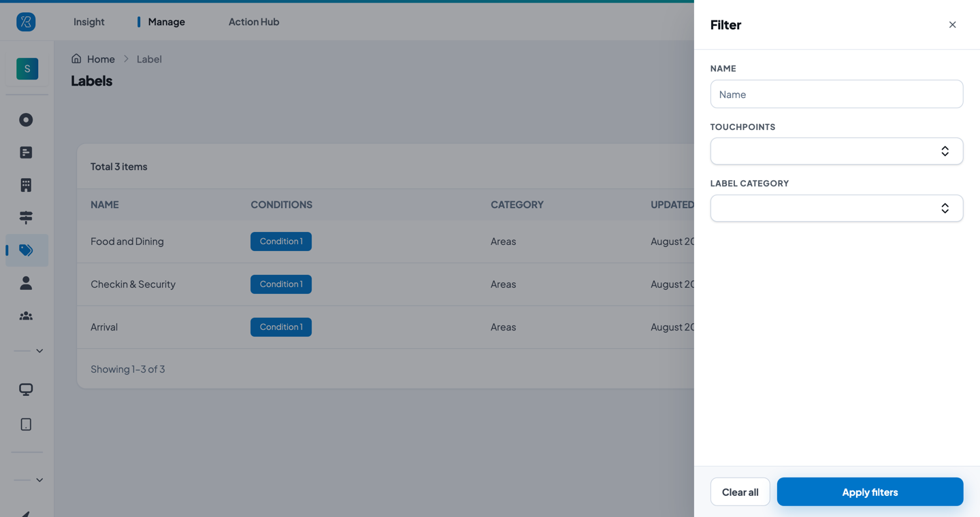The width and height of the screenshot is (980, 517).
Task: Focus the Name filter input field
Action: (836, 94)
